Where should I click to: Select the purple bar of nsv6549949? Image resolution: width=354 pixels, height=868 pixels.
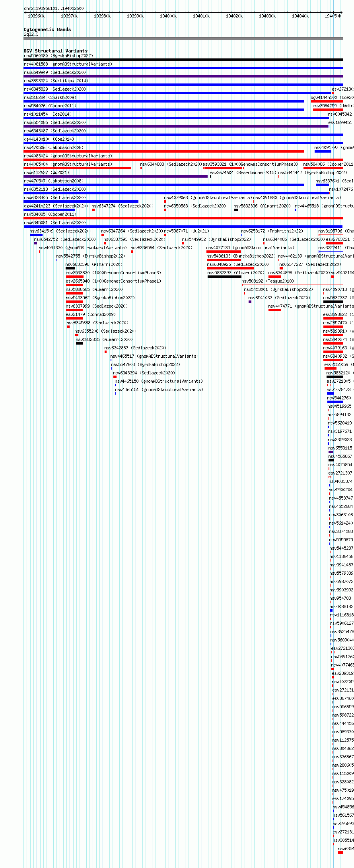(x=183, y=76)
